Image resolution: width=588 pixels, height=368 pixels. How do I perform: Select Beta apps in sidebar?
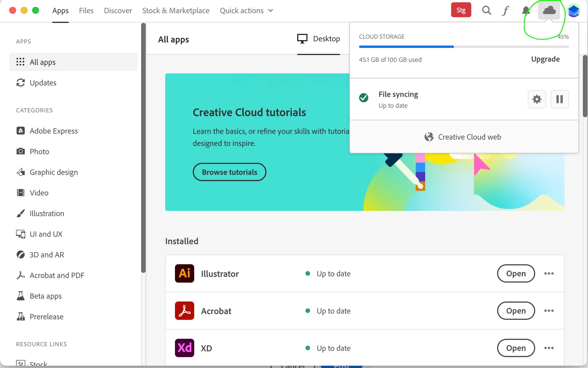coord(46,296)
